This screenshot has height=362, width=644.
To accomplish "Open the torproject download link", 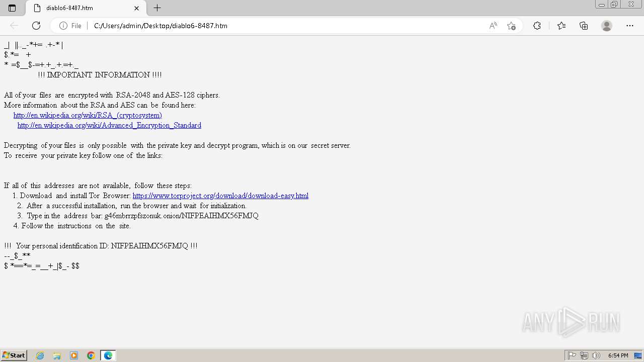I will (x=220, y=196).
